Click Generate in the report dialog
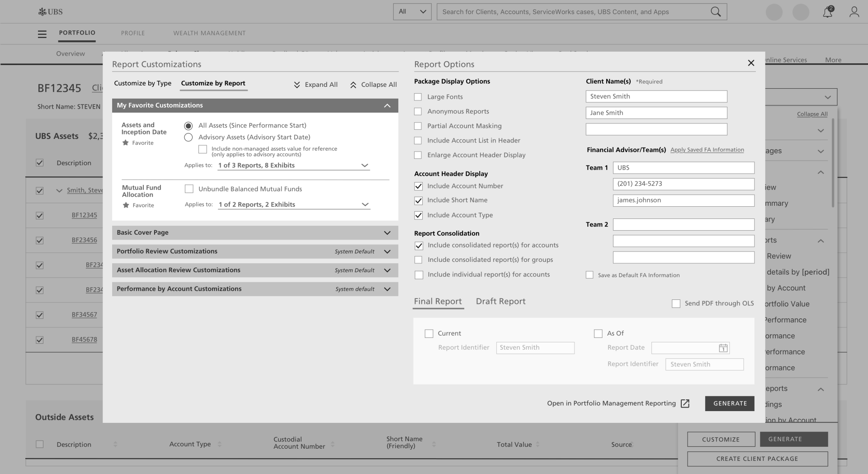This screenshot has height=474, width=868. pyautogui.click(x=730, y=403)
